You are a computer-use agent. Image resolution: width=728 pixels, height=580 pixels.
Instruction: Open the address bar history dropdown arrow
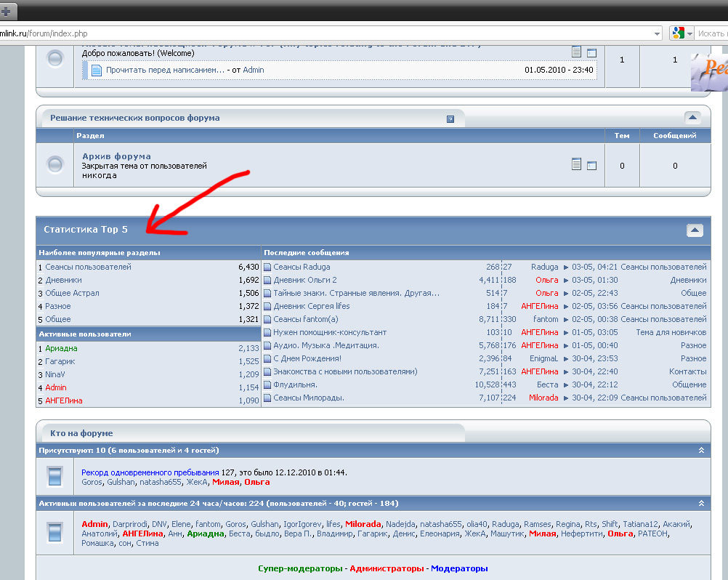(x=657, y=34)
